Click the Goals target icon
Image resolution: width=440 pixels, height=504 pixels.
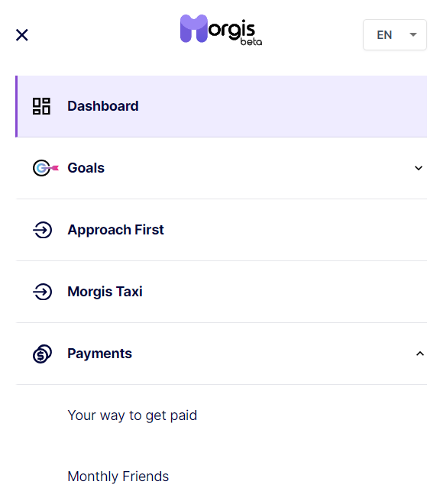click(x=45, y=168)
